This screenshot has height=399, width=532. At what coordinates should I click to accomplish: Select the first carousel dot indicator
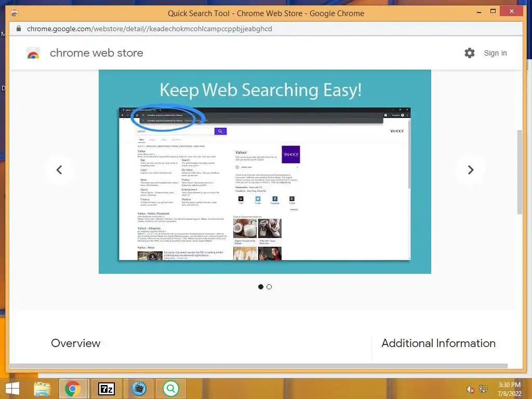click(x=261, y=287)
